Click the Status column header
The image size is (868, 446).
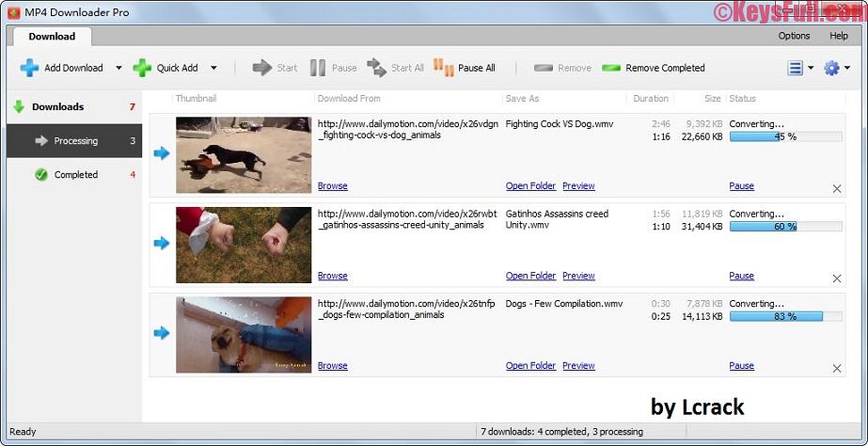coord(742,99)
